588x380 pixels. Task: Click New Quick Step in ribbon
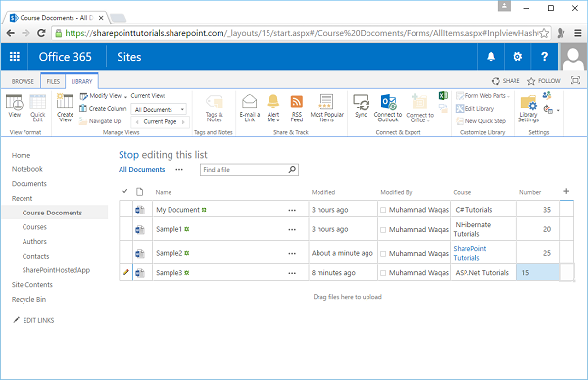click(x=481, y=121)
